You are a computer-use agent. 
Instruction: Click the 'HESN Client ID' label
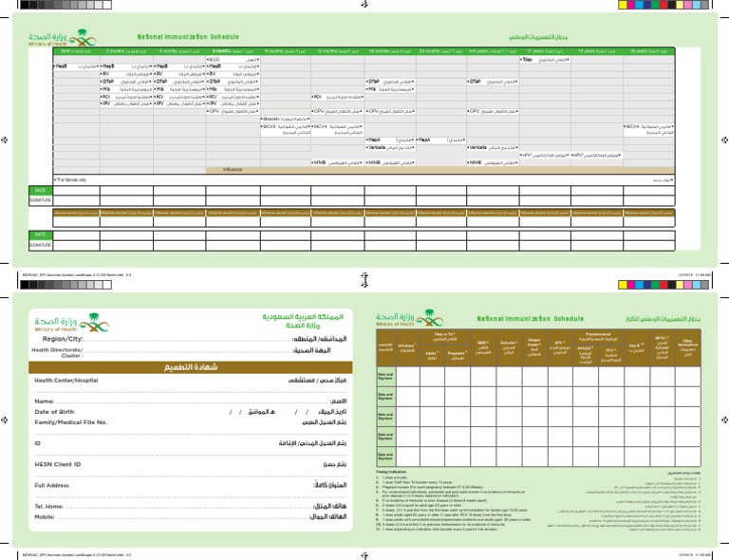(57, 464)
